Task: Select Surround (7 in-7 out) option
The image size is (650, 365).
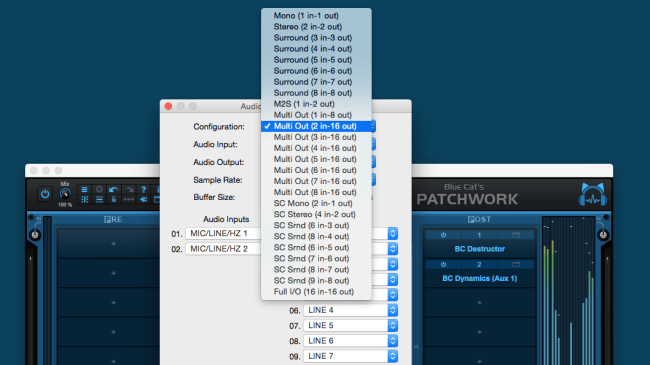Action: tap(316, 82)
